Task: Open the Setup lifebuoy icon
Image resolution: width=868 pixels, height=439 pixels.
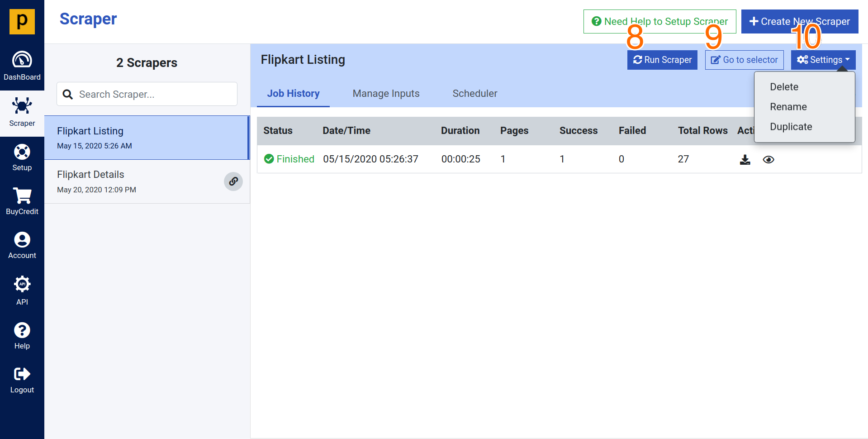Action: 22,152
